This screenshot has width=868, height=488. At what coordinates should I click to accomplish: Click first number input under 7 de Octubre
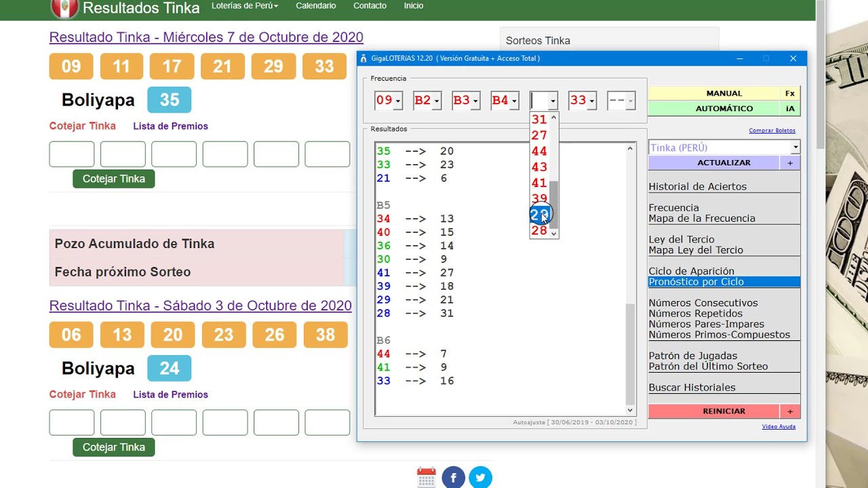pos(72,155)
